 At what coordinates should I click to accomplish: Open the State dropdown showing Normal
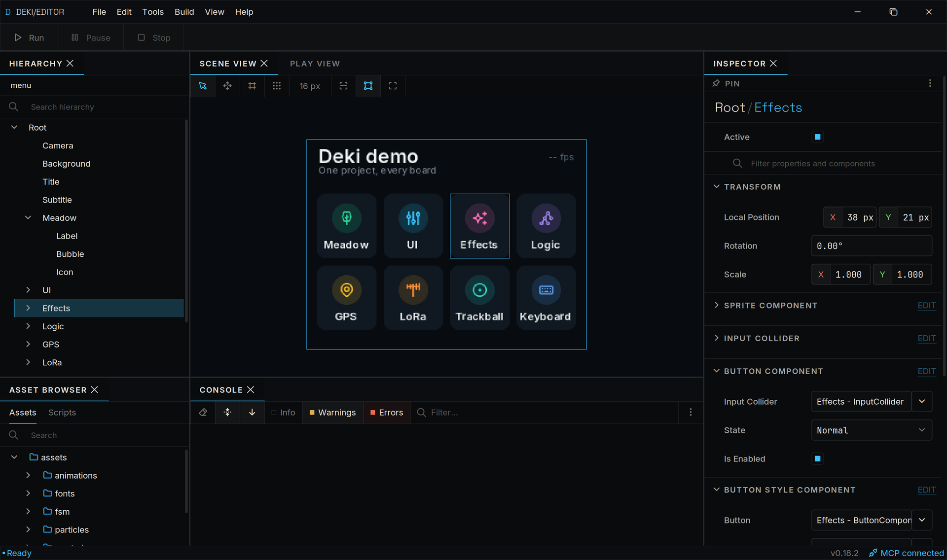tap(872, 430)
